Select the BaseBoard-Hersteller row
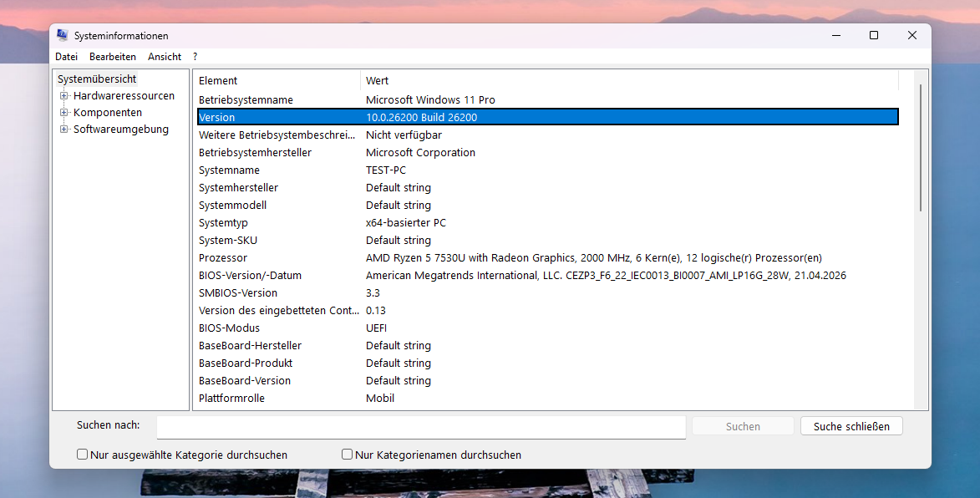980x498 pixels. [x=548, y=345]
